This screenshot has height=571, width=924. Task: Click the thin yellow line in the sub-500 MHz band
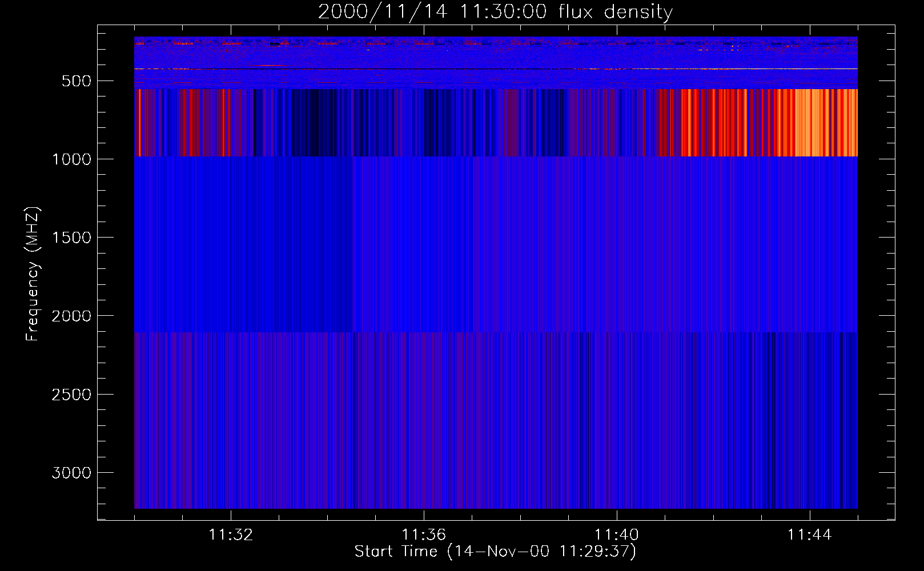tap(496, 69)
